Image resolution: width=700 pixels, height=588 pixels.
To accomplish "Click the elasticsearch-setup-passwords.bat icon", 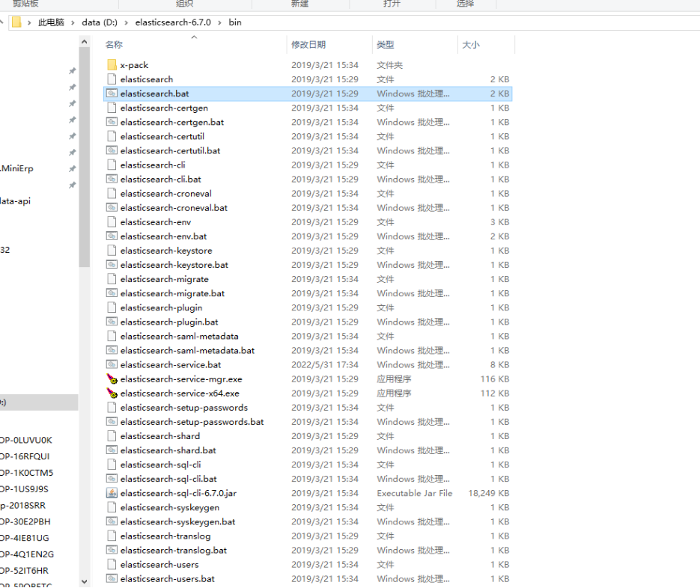I will [112, 422].
